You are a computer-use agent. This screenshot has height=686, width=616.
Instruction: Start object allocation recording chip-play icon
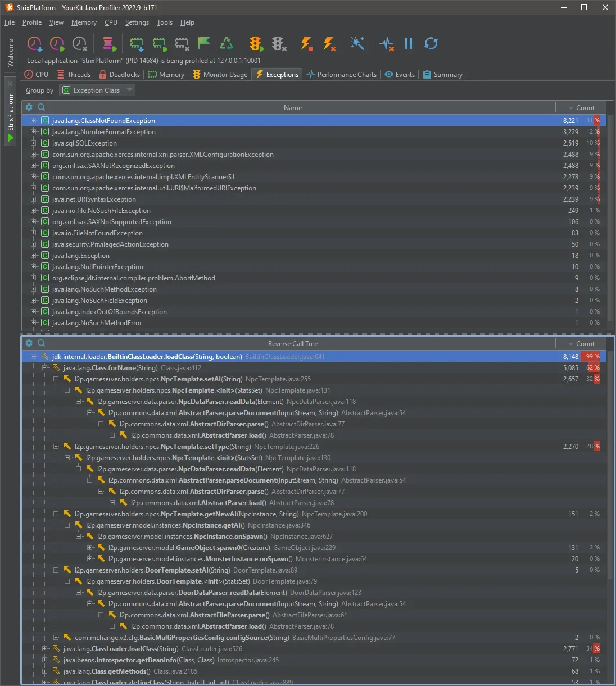[159, 44]
